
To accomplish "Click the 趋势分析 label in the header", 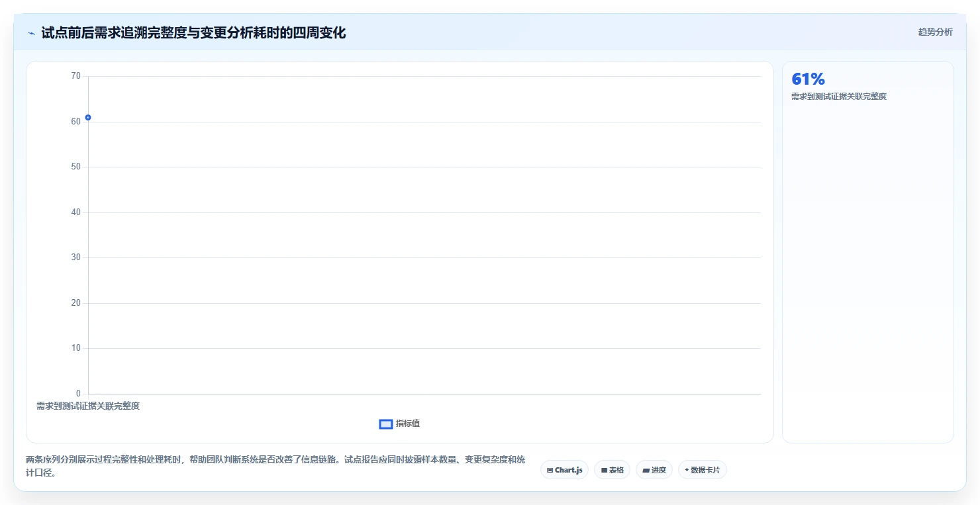I will pyautogui.click(x=935, y=32).
